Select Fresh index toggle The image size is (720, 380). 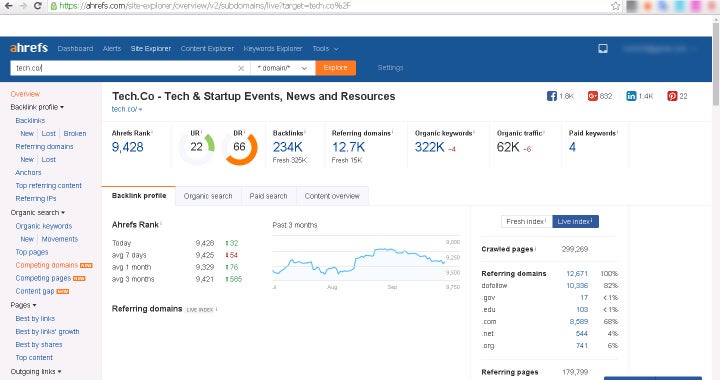(x=526, y=221)
